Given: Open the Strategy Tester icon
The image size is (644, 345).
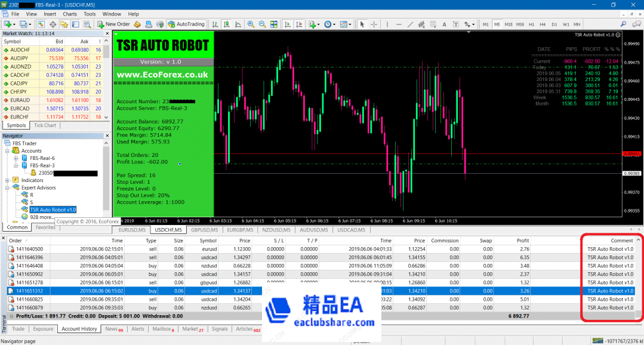Looking at the screenshot, I should pos(87,24).
